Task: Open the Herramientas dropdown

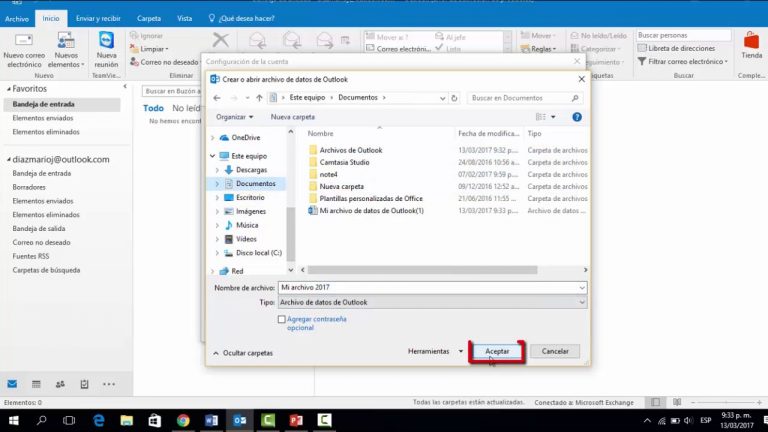Action: 435,351
